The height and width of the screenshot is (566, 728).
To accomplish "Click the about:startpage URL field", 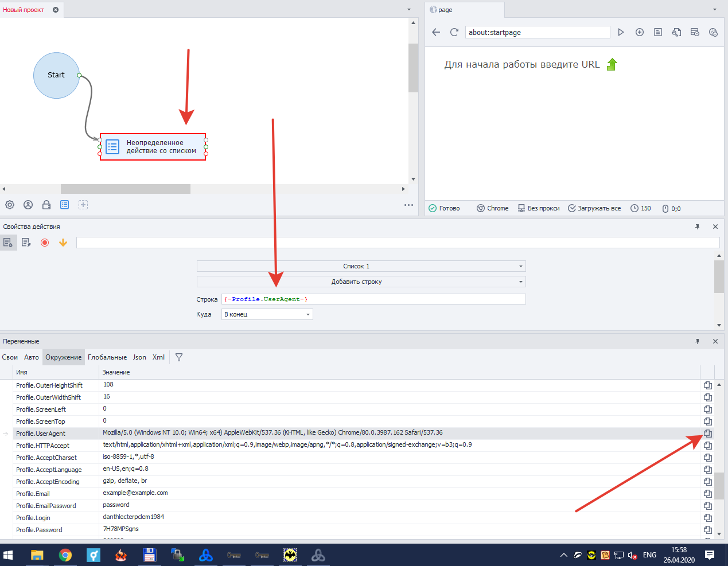I will pos(537,32).
